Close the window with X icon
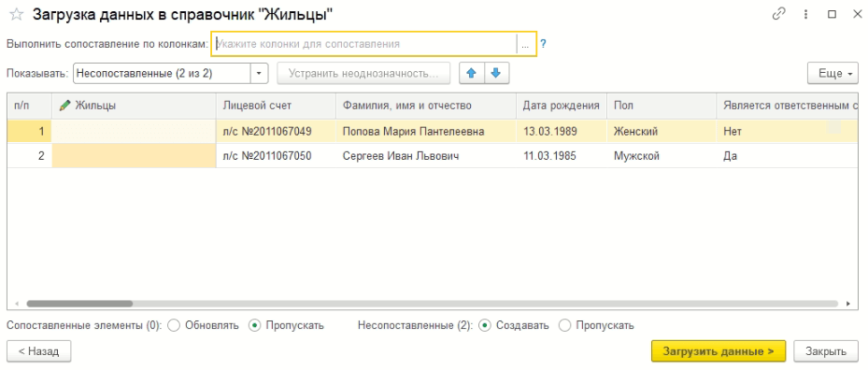 click(x=857, y=15)
